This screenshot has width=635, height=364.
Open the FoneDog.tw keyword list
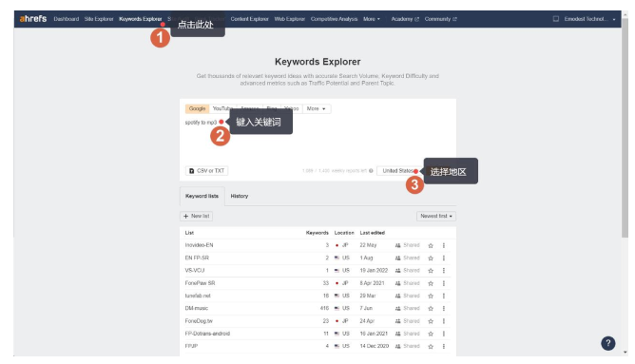pos(199,321)
